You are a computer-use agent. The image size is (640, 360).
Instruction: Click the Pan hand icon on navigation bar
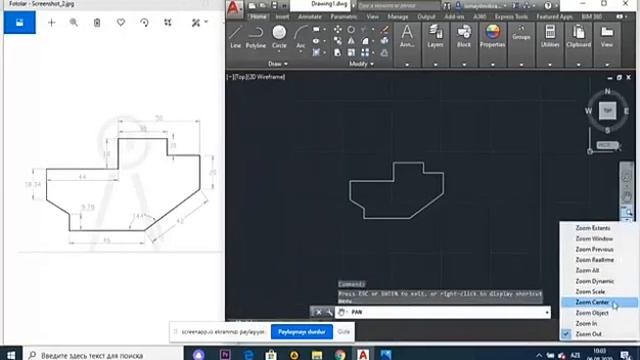(627, 197)
